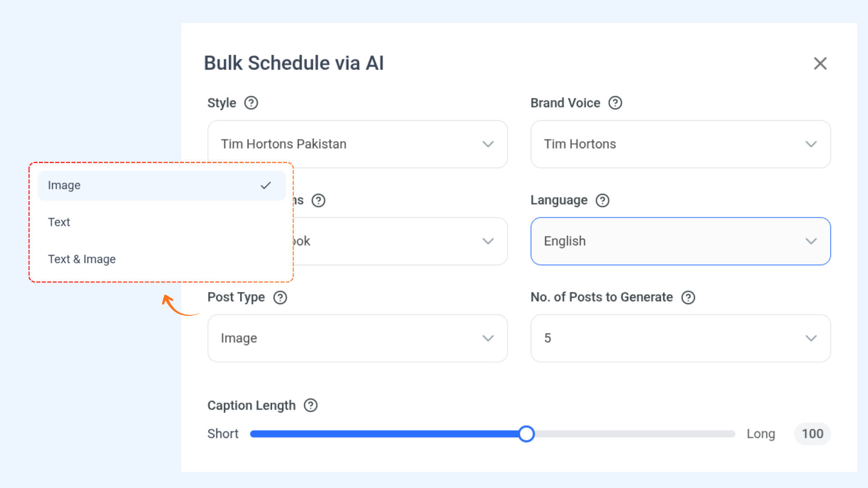Close the Bulk Schedule via AI dialog
Viewport: 868px width, 488px height.
tap(820, 63)
